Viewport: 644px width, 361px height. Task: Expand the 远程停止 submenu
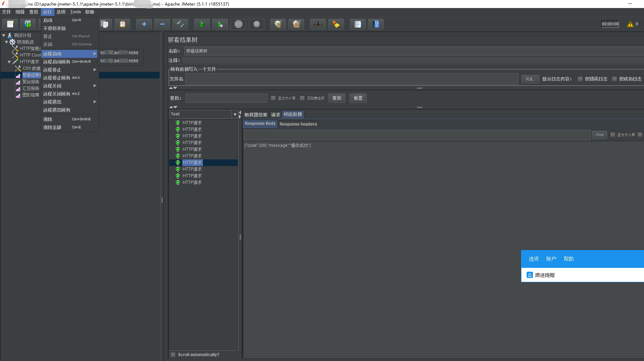[x=69, y=70]
